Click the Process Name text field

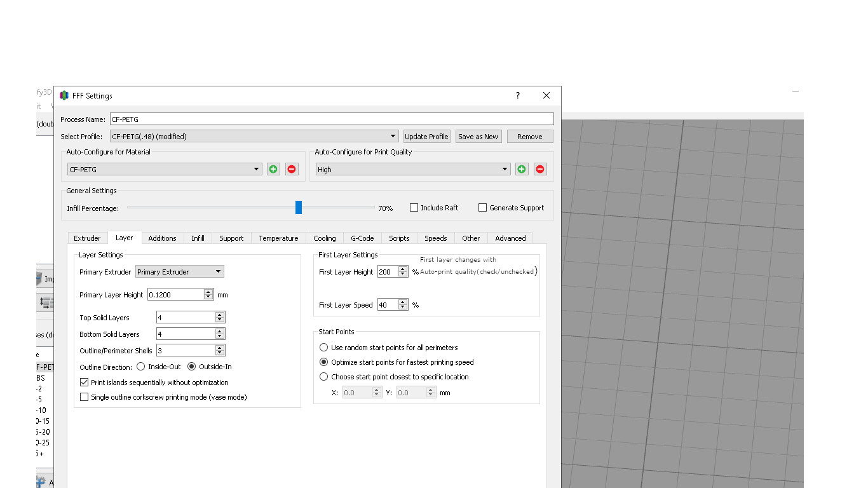point(332,119)
